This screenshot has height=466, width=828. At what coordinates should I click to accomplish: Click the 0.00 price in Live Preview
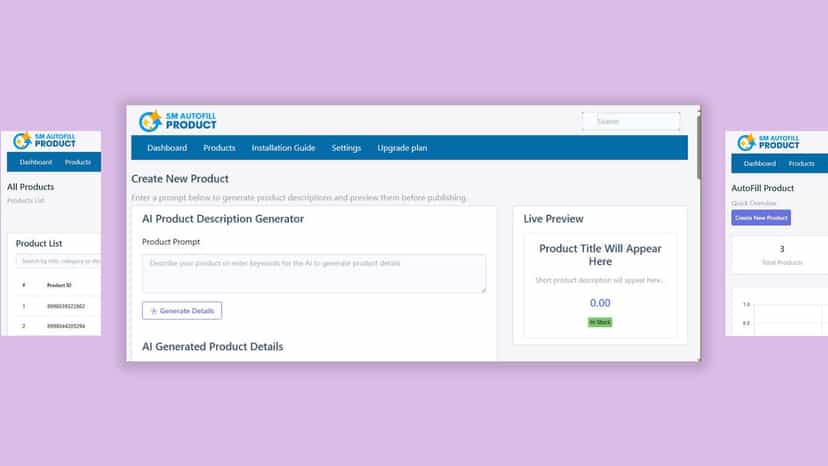[600, 303]
